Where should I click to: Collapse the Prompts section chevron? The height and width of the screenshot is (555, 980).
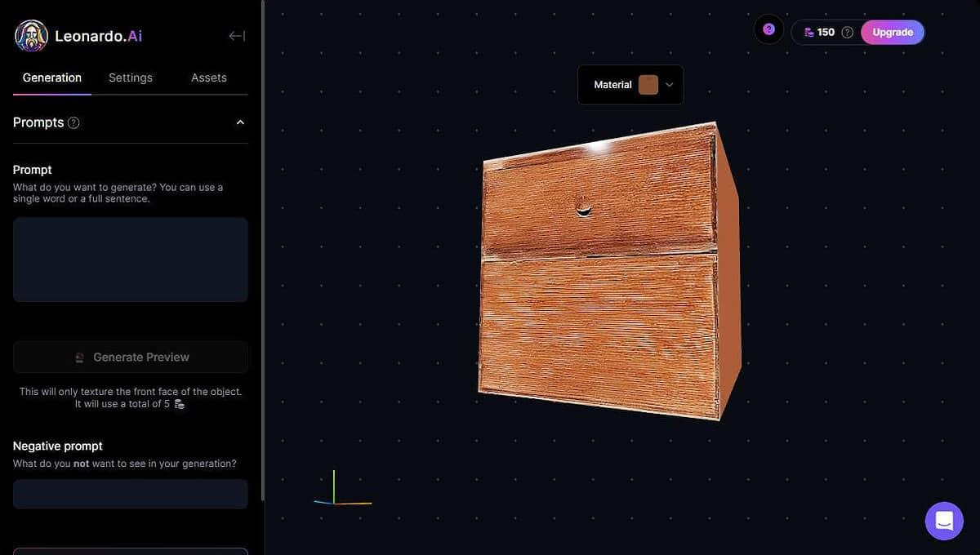[240, 122]
